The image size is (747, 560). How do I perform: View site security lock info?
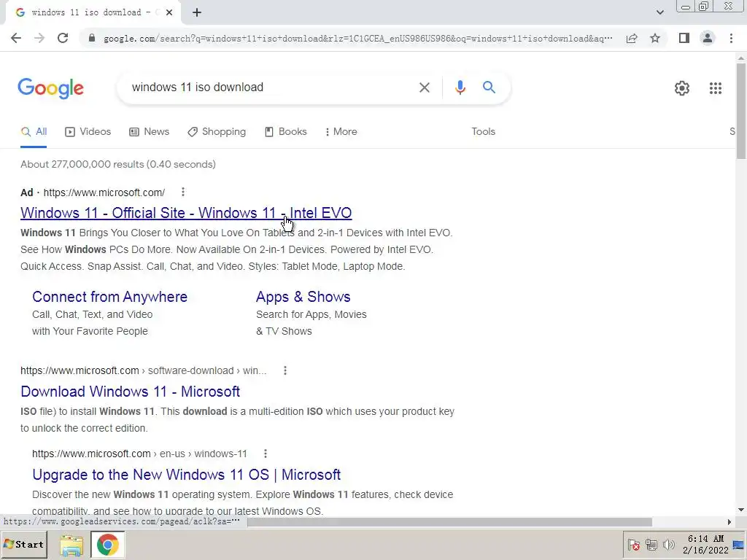tap(92, 38)
